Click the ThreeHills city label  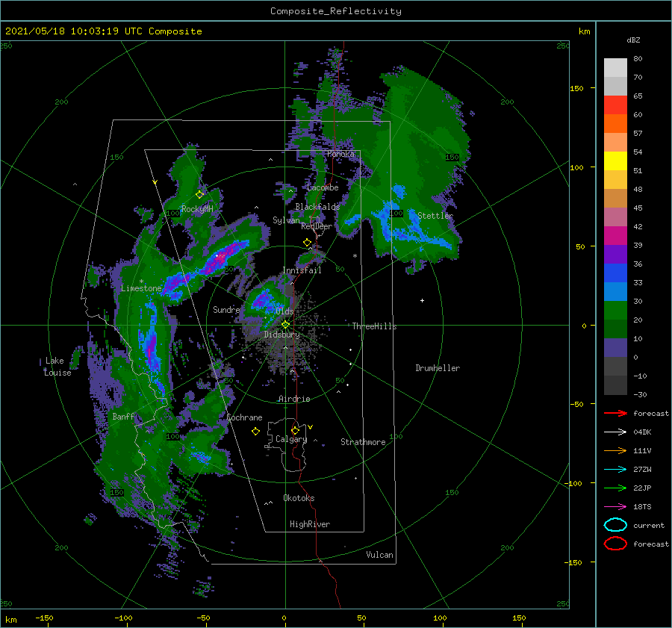click(375, 326)
